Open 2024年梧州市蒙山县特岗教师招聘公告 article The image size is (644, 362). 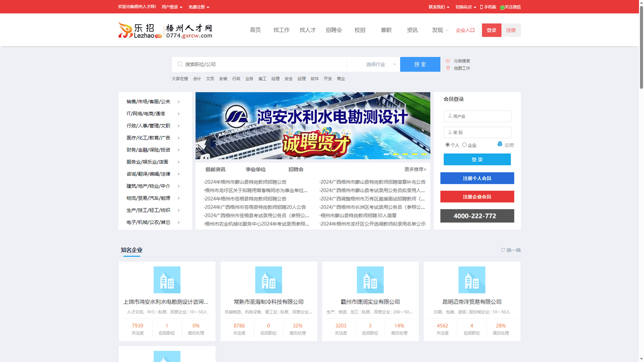point(245,182)
